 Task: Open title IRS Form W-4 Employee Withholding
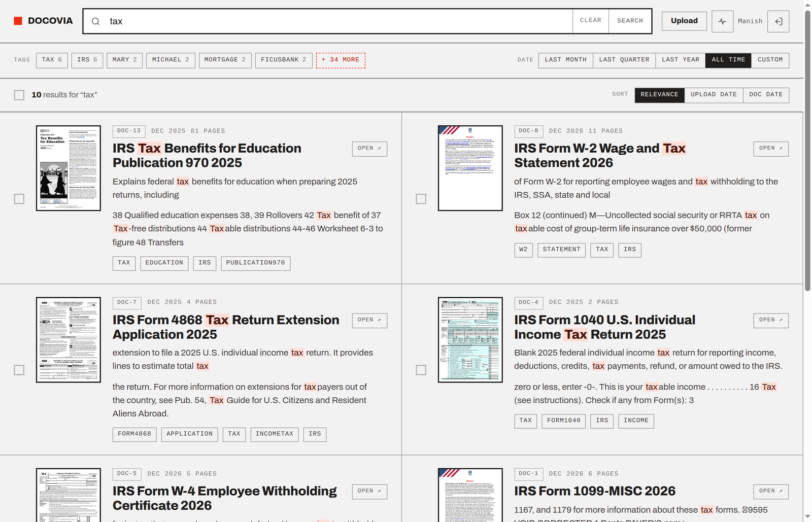224,498
